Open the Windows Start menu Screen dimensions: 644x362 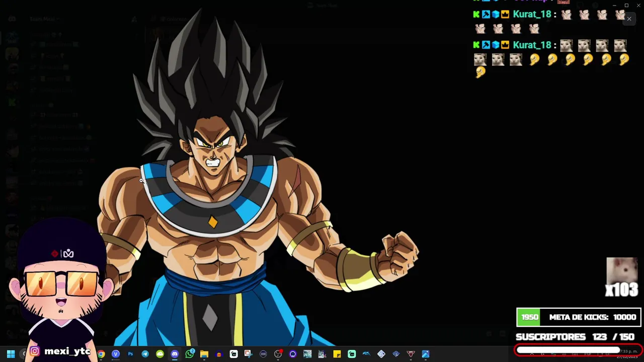click(x=11, y=354)
